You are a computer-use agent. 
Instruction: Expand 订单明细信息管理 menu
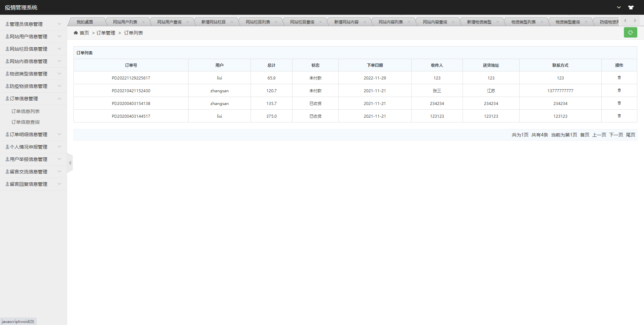pos(33,134)
